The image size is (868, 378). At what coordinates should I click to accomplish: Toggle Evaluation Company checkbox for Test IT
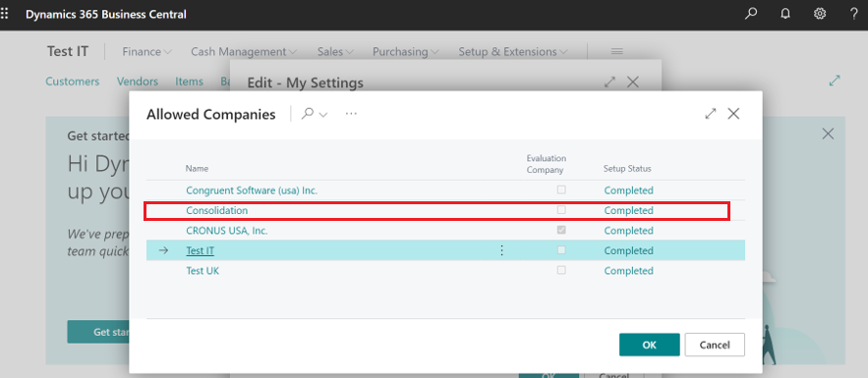pos(561,249)
